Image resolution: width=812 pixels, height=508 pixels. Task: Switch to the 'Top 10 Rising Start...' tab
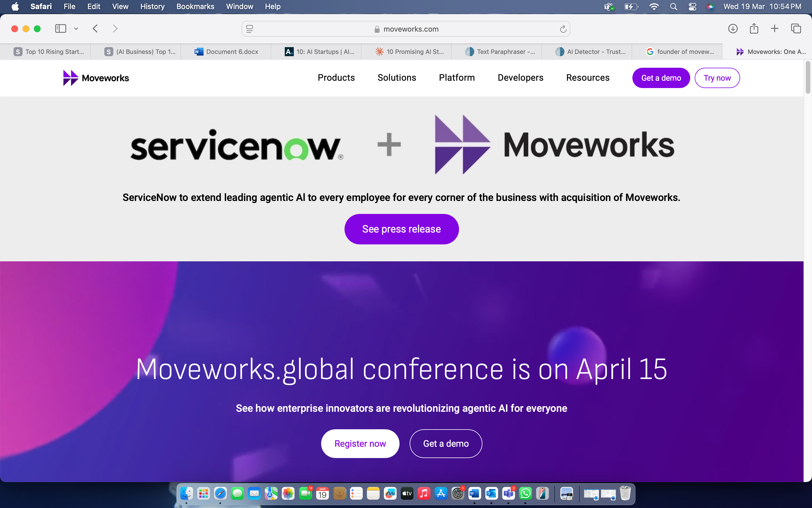click(x=45, y=51)
